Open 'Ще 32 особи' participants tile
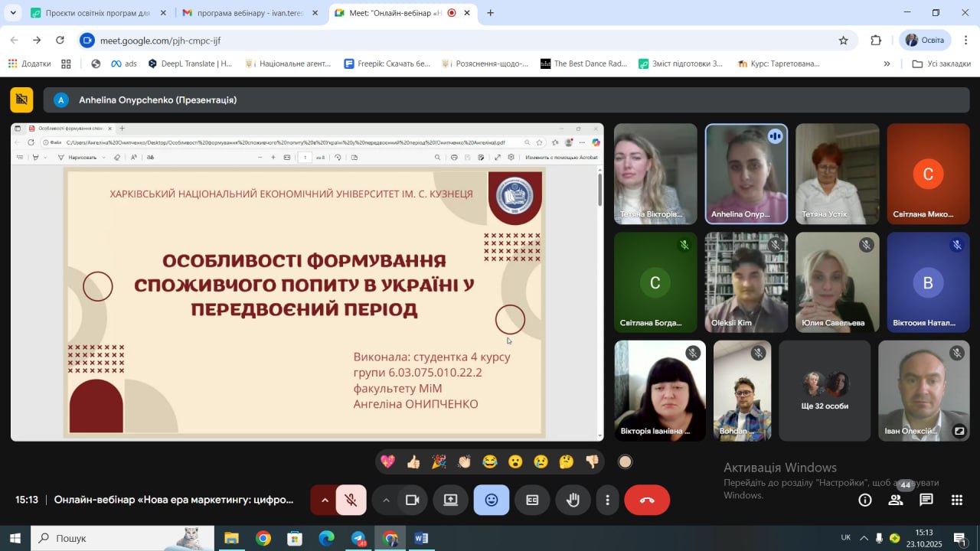 tap(825, 390)
